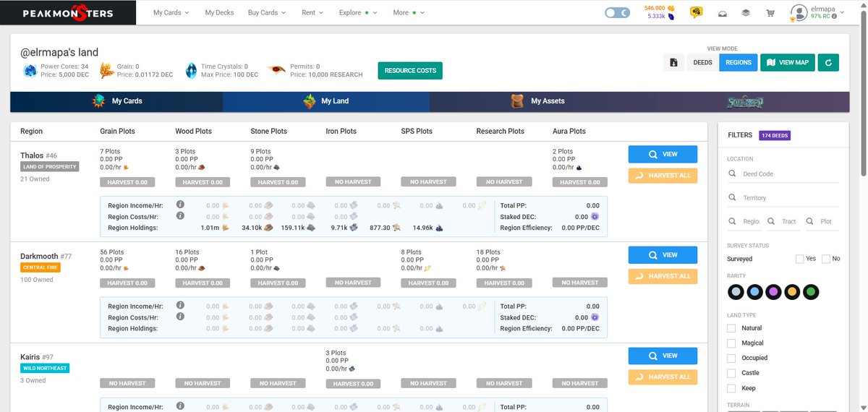Select the gold legendary rarity swatch
868x412 pixels.
click(792, 293)
